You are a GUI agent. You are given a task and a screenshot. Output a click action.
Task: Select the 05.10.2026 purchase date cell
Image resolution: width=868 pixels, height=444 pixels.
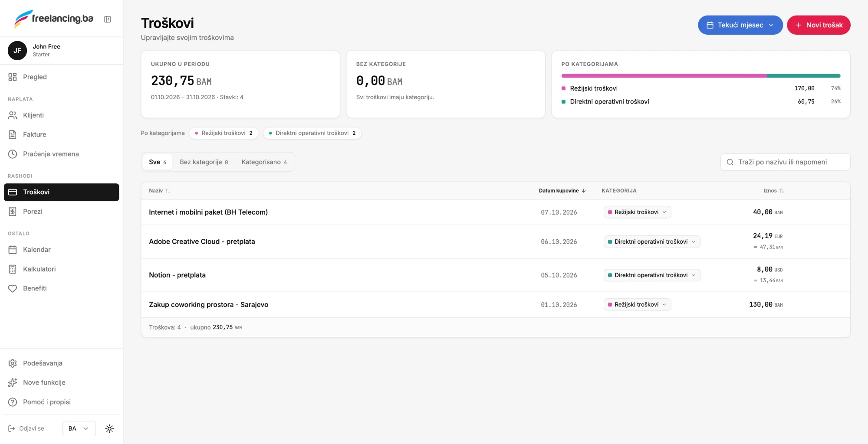[559, 275]
